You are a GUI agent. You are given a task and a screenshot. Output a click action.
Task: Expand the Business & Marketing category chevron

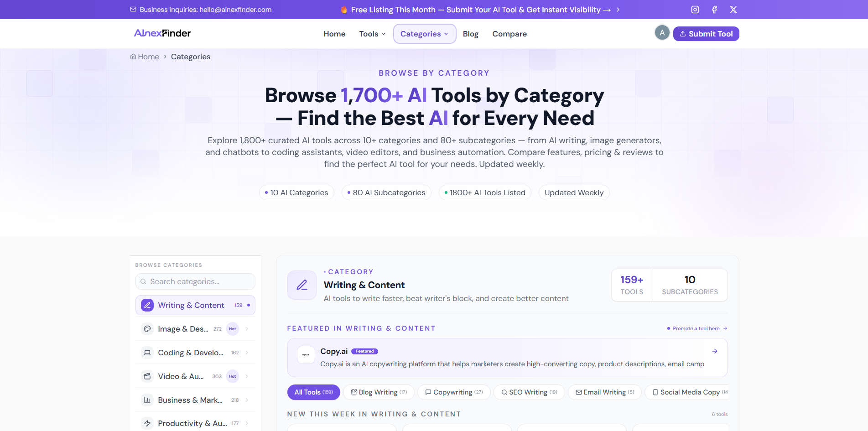click(x=247, y=400)
